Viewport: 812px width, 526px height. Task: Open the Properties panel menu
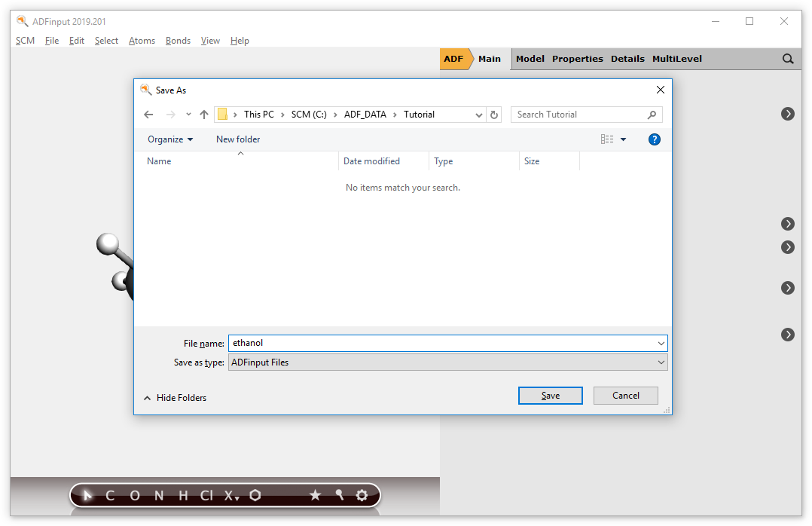point(578,59)
